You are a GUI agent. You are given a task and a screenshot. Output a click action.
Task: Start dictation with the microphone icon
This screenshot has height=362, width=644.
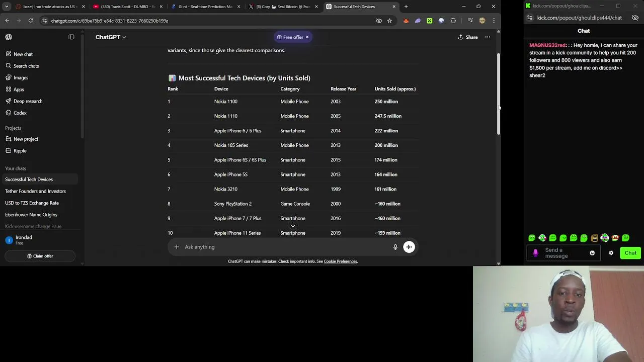pyautogui.click(x=395, y=247)
